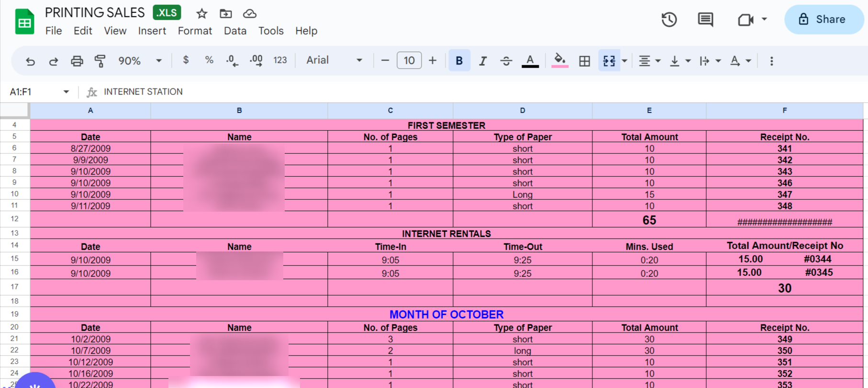Select total amount cell showing 65
This screenshot has height=388, width=868.
click(649, 220)
